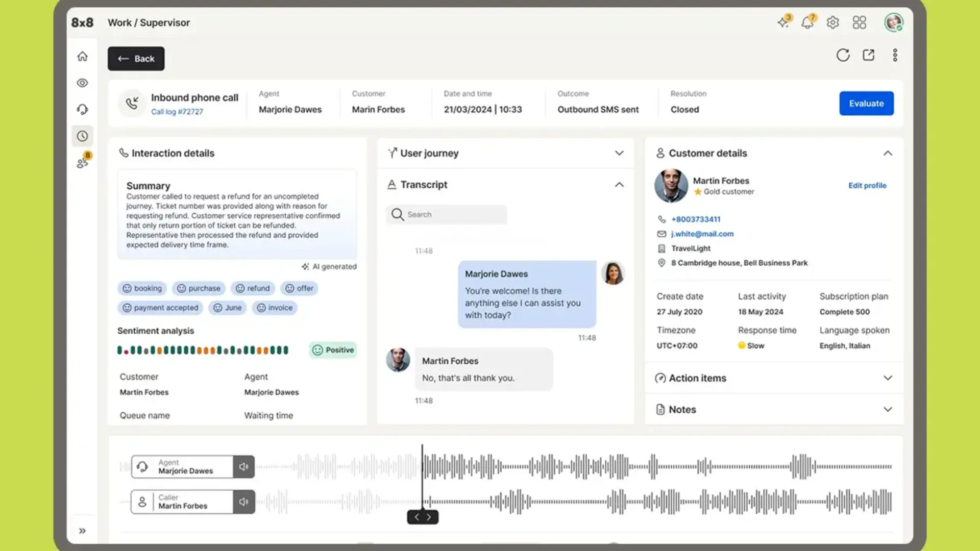The height and width of the screenshot is (551, 980).
Task: Open the headset agents icon in sidebar
Action: [x=82, y=110]
